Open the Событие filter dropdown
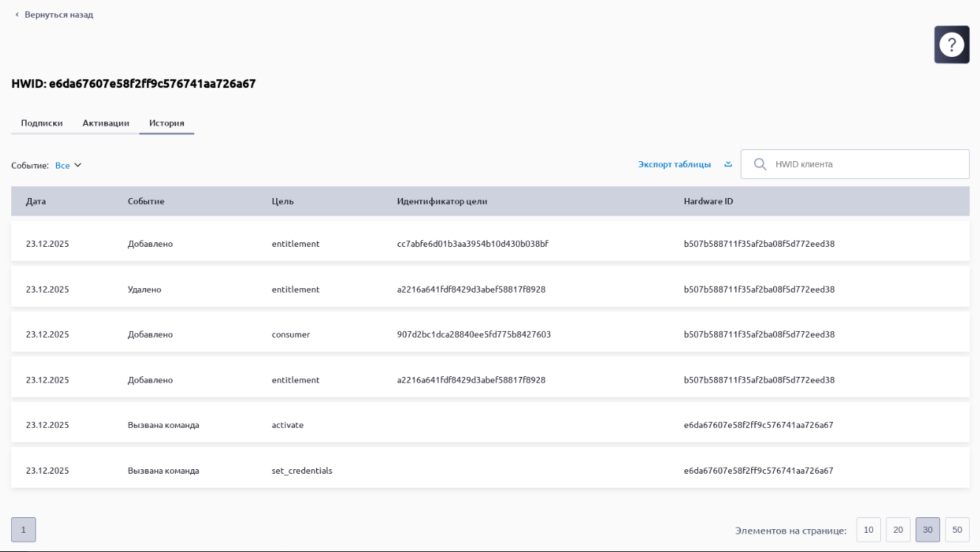This screenshot has width=980, height=552. pyautogui.click(x=69, y=166)
